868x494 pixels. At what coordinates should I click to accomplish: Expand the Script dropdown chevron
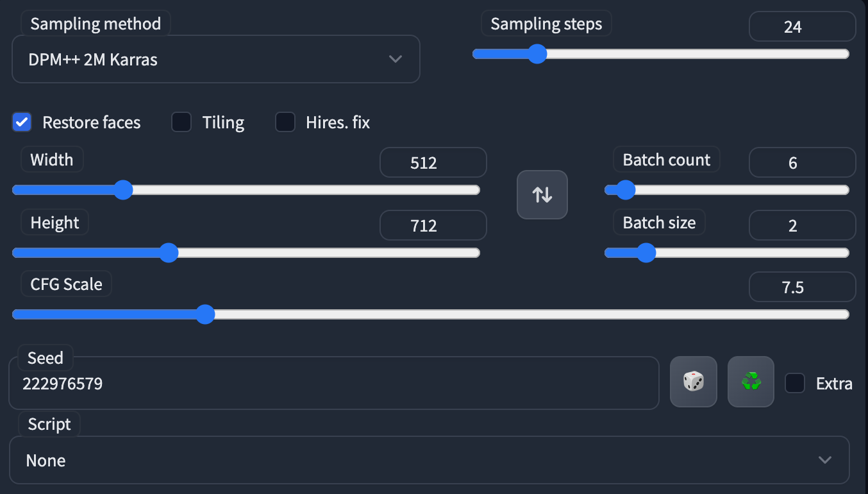[825, 460]
